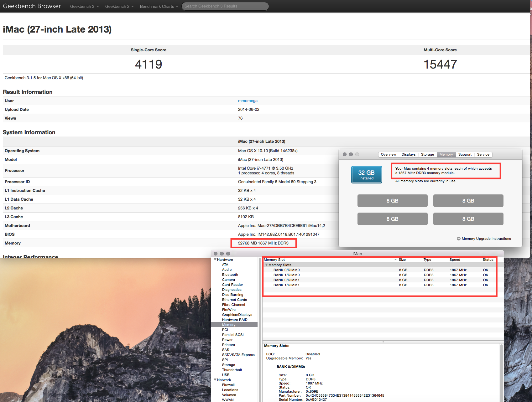The height and width of the screenshot is (402, 532).
Task: Select Printers in the sidebar
Action: (x=228, y=345)
